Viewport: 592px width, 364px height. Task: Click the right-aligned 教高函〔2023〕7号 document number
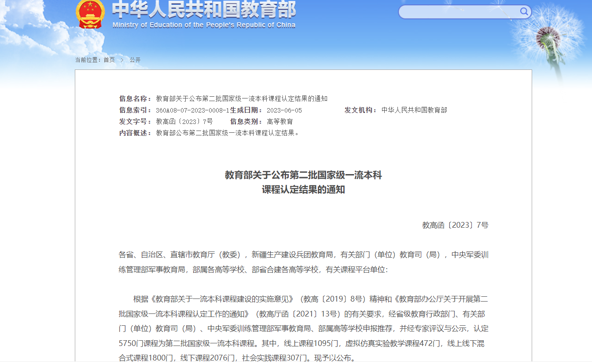point(455,225)
